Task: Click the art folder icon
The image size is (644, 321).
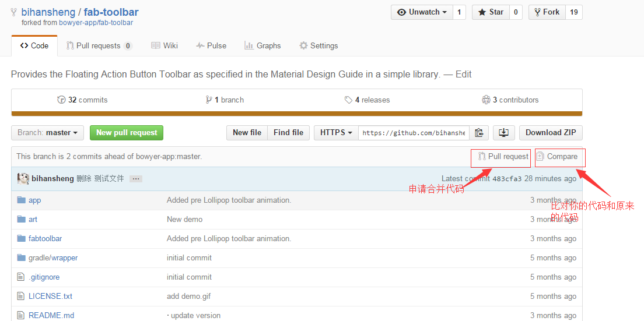Action: click(x=22, y=219)
